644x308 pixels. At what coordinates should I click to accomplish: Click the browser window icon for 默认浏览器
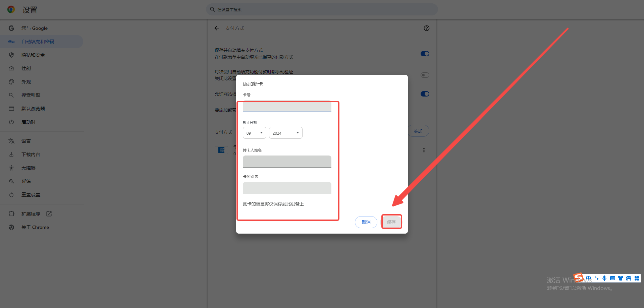(11, 109)
